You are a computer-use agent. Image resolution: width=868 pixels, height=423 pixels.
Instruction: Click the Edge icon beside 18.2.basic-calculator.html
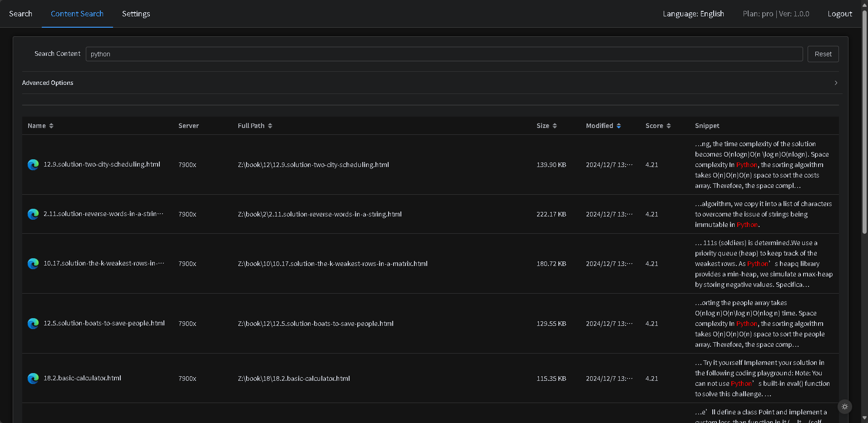click(x=33, y=379)
